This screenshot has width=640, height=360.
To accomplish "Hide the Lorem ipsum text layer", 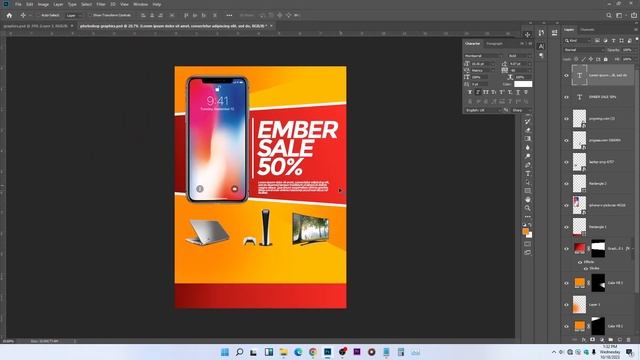I will pyautogui.click(x=567, y=76).
